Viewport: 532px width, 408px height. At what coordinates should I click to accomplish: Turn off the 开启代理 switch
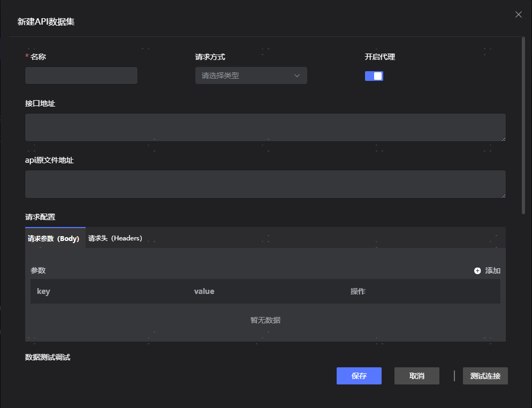coord(374,76)
